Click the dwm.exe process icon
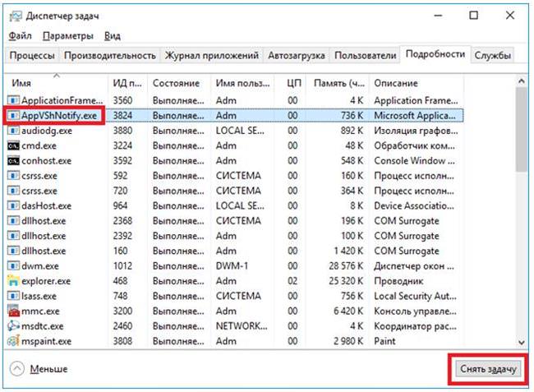The height and width of the screenshot is (392, 534). [13, 266]
